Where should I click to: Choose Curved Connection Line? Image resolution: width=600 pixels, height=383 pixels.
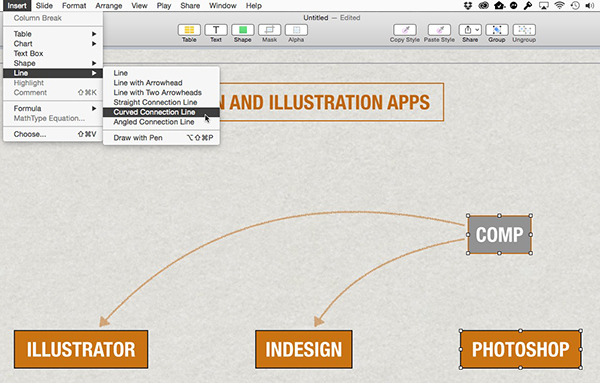click(x=161, y=112)
